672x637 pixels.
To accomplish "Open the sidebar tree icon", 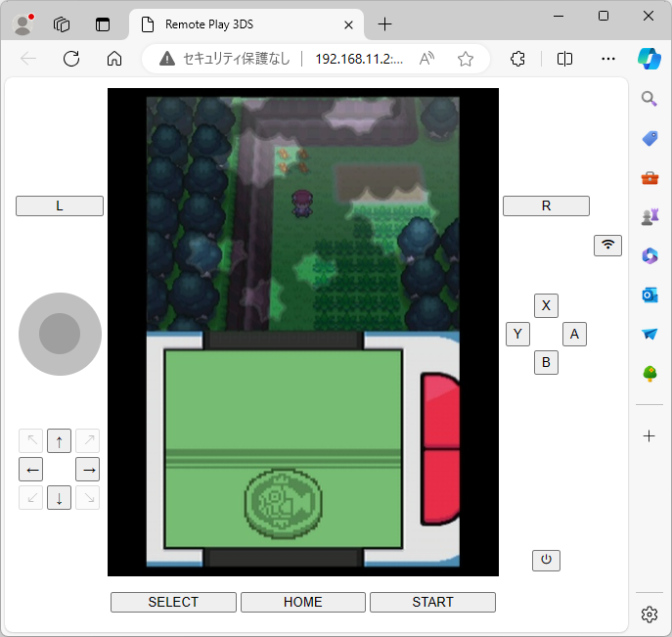I will (650, 374).
